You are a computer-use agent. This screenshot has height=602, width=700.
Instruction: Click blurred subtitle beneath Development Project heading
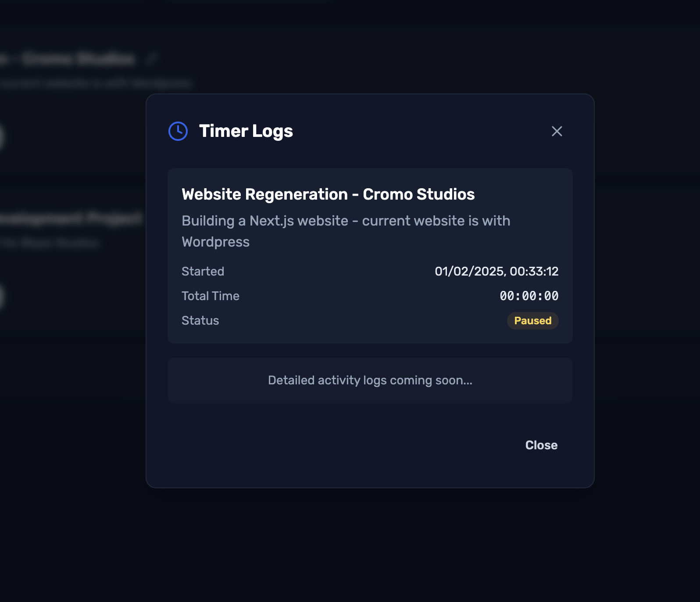[x=49, y=243]
